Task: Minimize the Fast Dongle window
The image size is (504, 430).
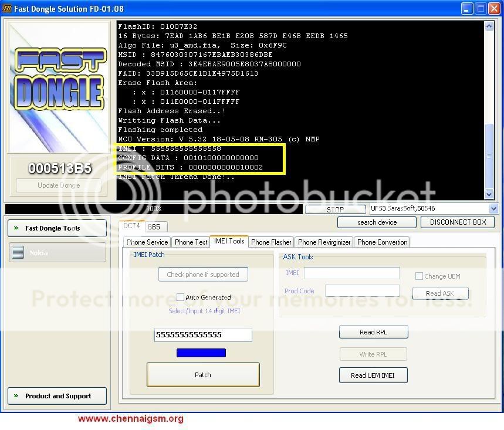Action: point(466,9)
